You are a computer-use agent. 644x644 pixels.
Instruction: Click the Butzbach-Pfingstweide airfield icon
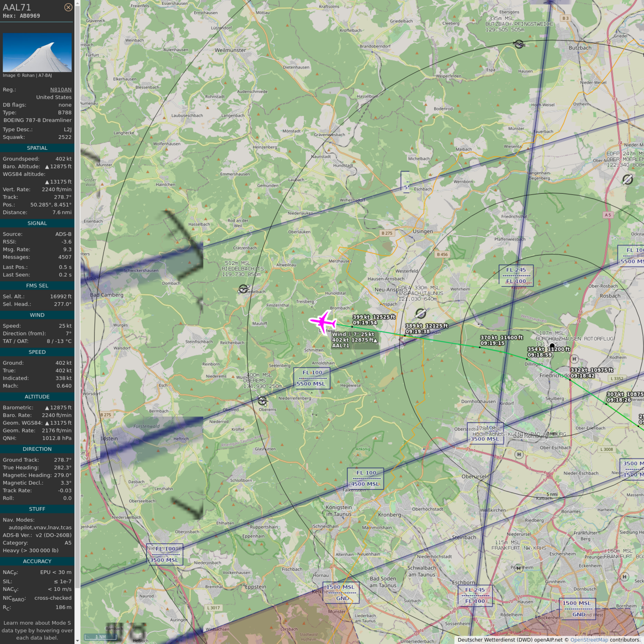click(519, 44)
